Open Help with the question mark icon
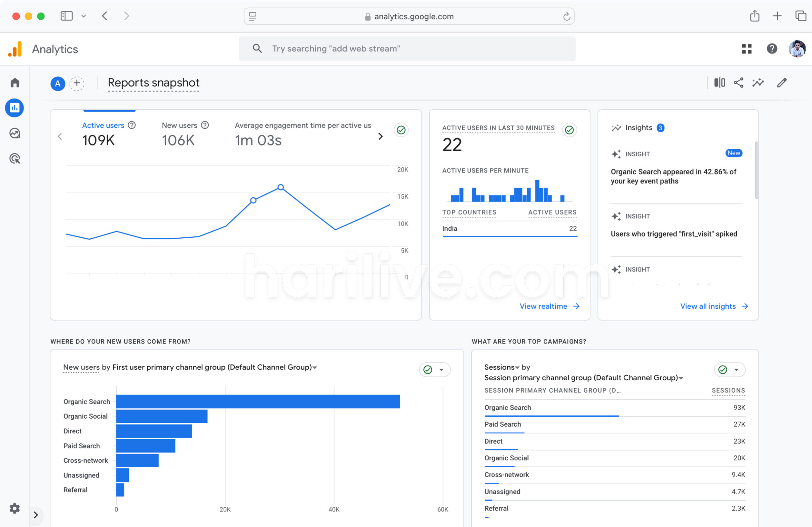 (x=772, y=49)
